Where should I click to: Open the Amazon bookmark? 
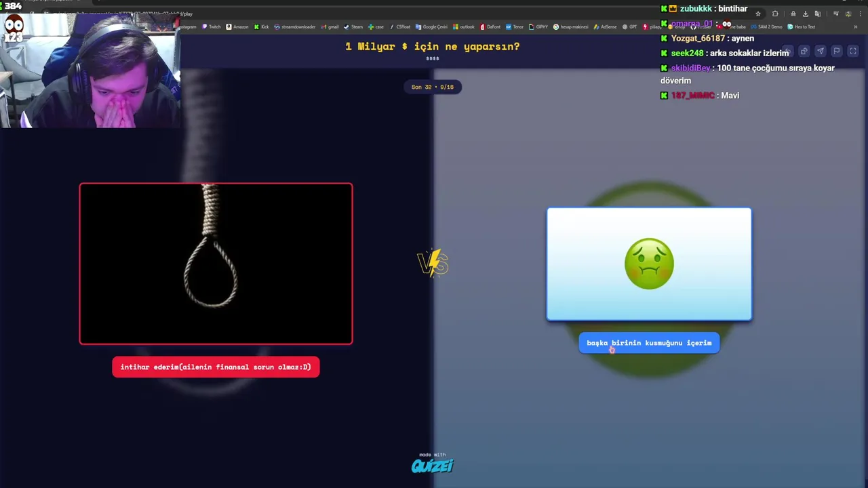(237, 27)
